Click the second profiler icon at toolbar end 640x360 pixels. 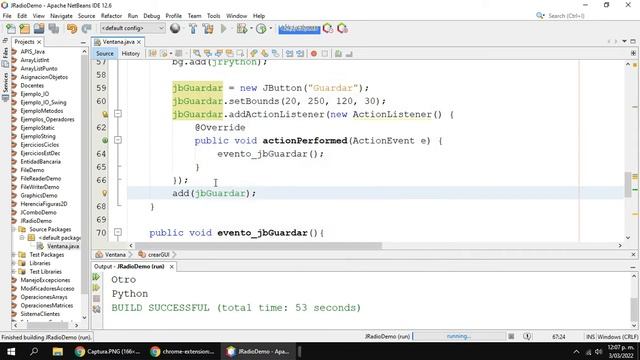click(x=342, y=29)
